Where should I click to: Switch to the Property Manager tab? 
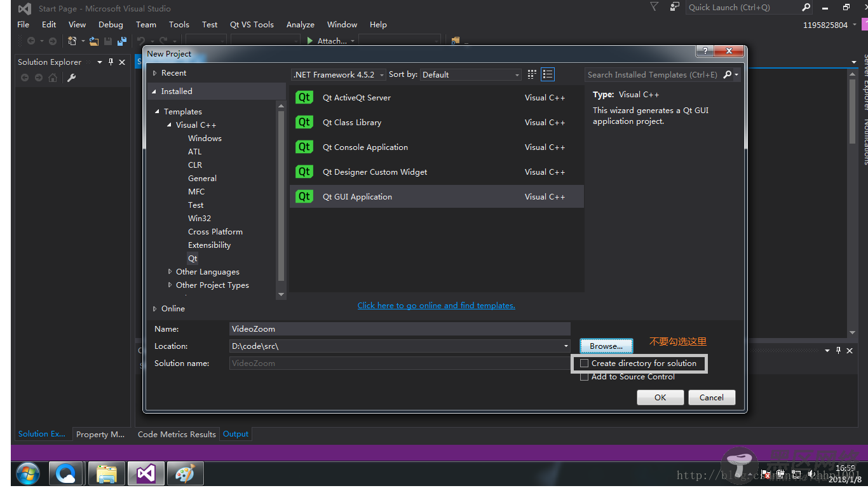(x=100, y=434)
